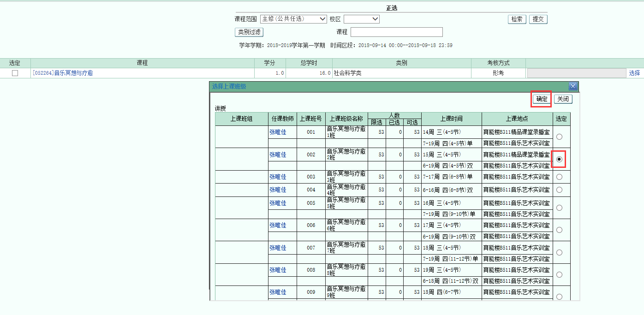Image resolution: width=644 pixels, height=315 pixels.
Task: Open course link [052264]音乐冥想与疗愈
Action: [x=62, y=73]
